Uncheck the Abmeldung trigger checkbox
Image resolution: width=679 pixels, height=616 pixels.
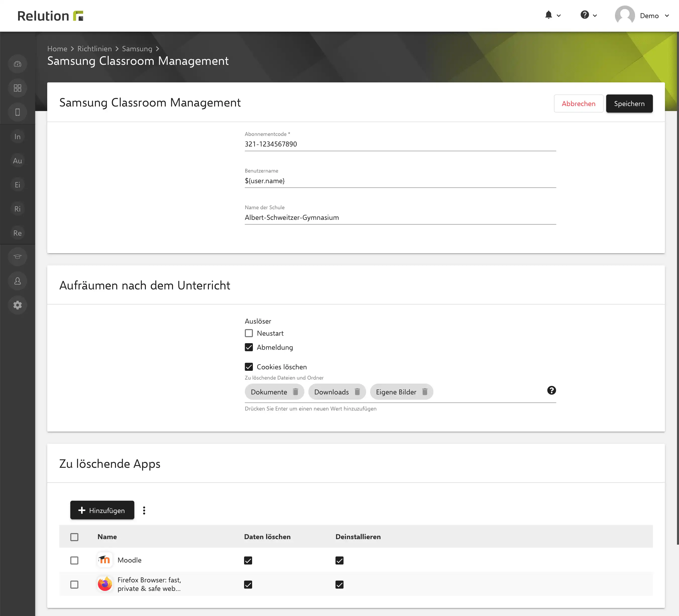249,347
